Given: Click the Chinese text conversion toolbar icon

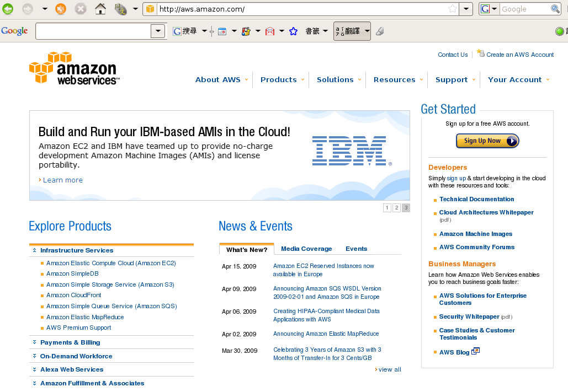Looking at the screenshot, I should point(120,8).
